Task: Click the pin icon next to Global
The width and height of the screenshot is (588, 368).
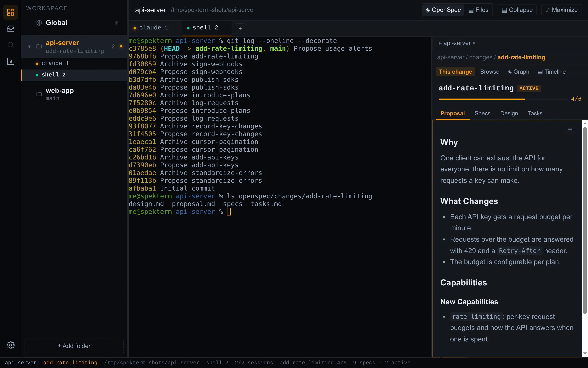Action: 116,23
